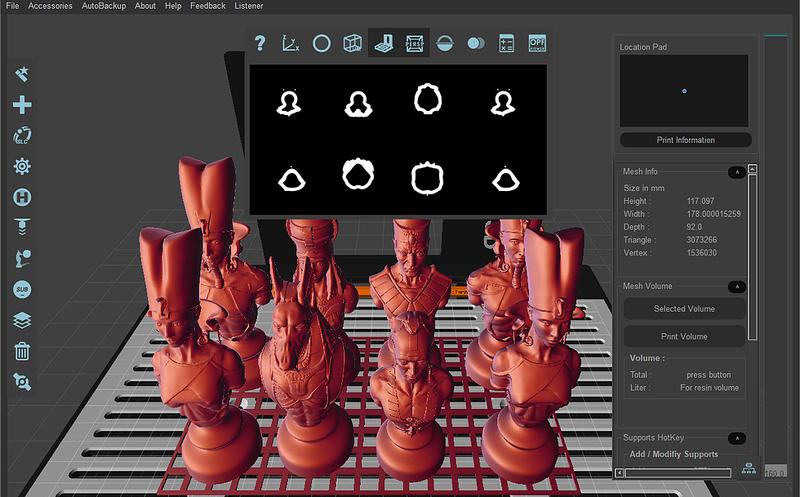
Task: Select the layers stack icon
Action: point(22,320)
